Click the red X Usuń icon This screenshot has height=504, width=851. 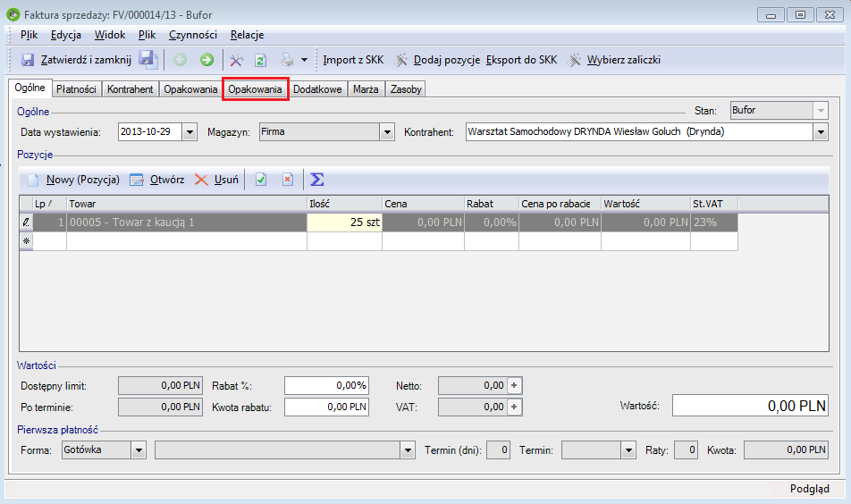[x=201, y=180]
